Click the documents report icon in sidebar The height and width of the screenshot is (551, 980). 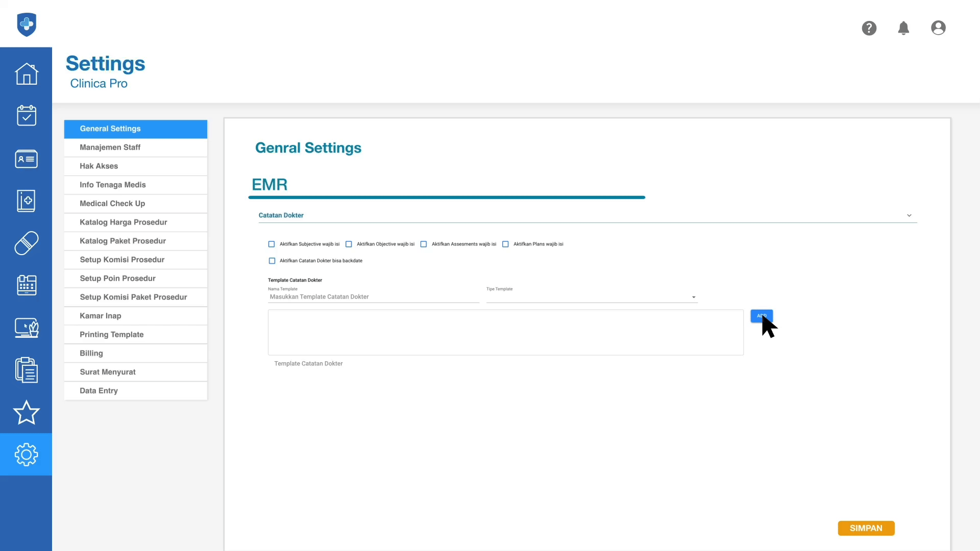tap(26, 370)
